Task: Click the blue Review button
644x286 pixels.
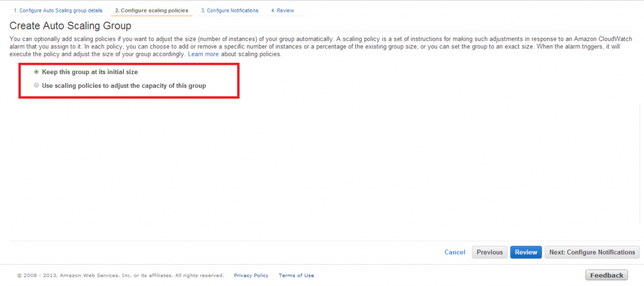Action: pyautogui.click(x=526, y=252)
